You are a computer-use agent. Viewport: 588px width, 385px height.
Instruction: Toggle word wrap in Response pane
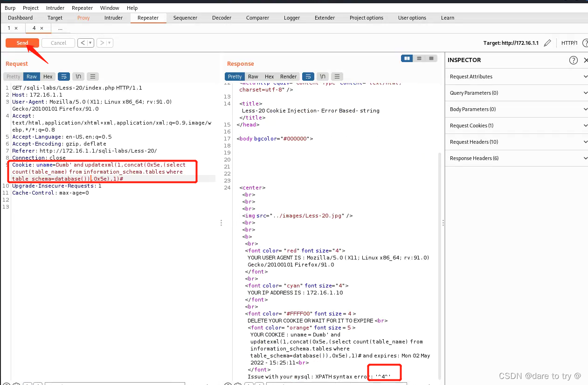pyautogui.click(x=308, y=77)
